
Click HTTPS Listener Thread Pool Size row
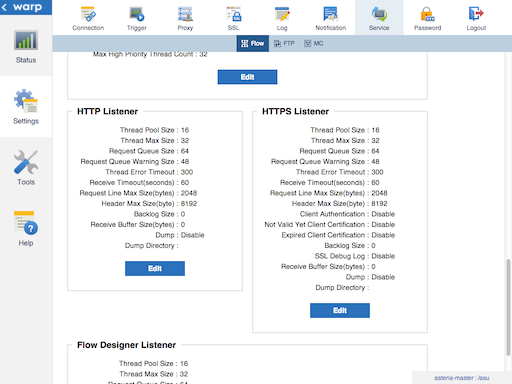[345, 130]
